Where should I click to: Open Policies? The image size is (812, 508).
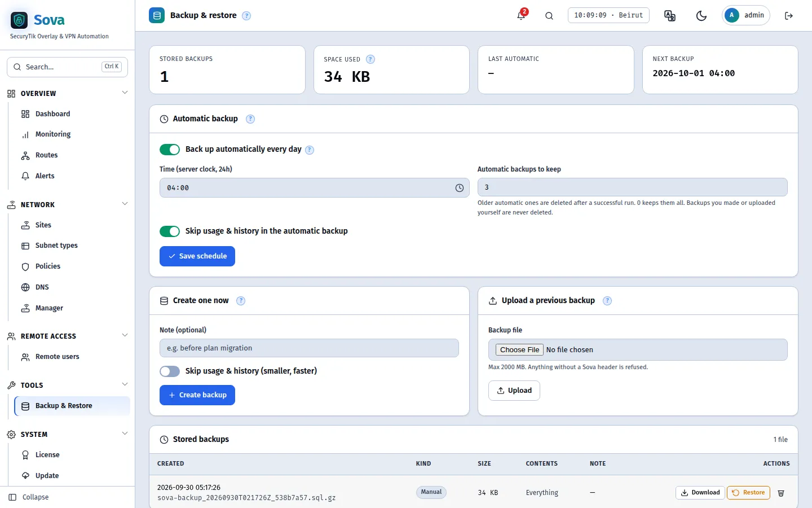[x=72, y=266]
